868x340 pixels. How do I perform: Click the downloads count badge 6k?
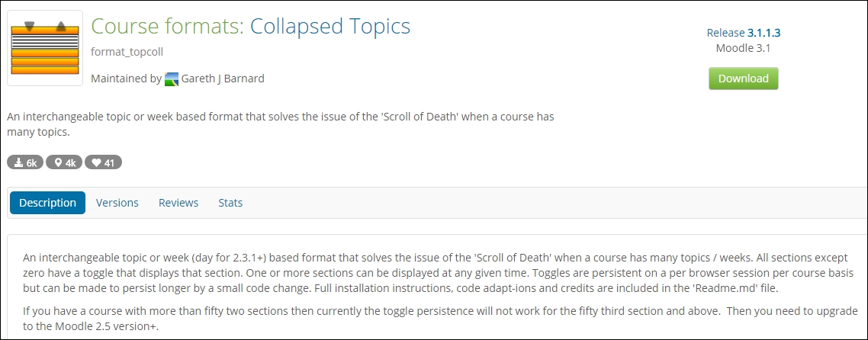coord(25,162)
